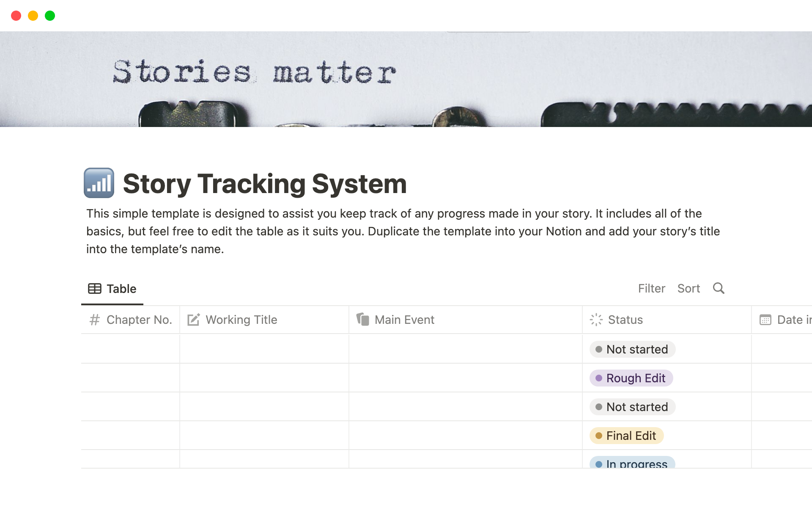Click the Chapter No. hash icon

click(95, 320)
